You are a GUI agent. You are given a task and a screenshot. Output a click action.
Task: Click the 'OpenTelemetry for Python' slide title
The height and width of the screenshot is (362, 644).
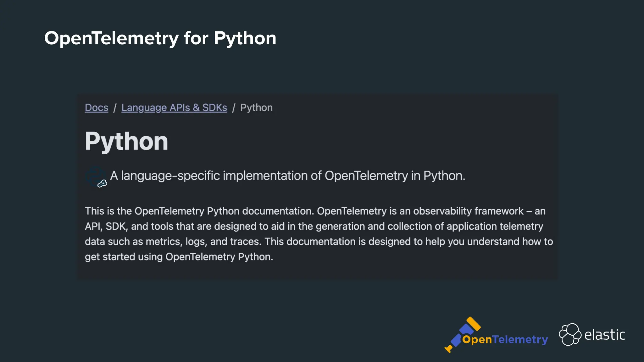[160, 38]
